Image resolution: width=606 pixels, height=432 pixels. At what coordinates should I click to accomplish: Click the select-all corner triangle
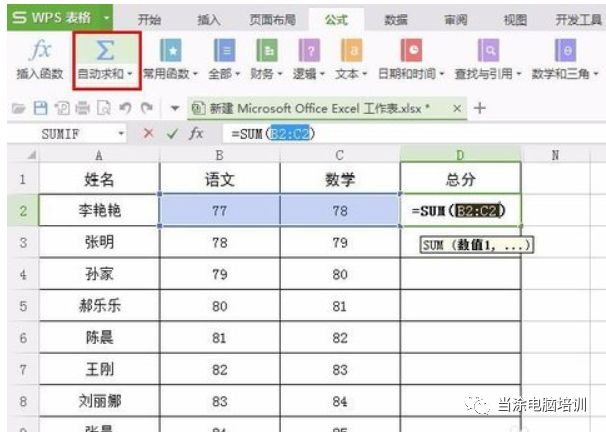[x=32, y=155]
